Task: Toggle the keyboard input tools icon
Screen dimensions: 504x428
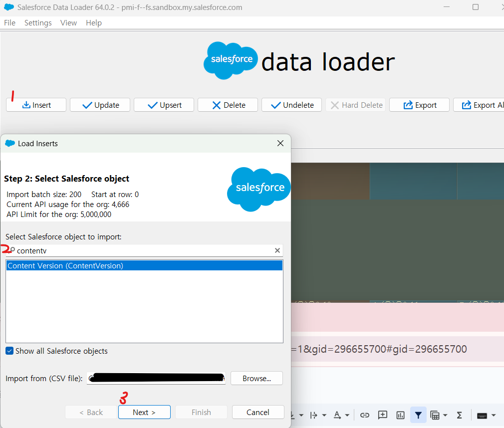Action: [482, 416]
